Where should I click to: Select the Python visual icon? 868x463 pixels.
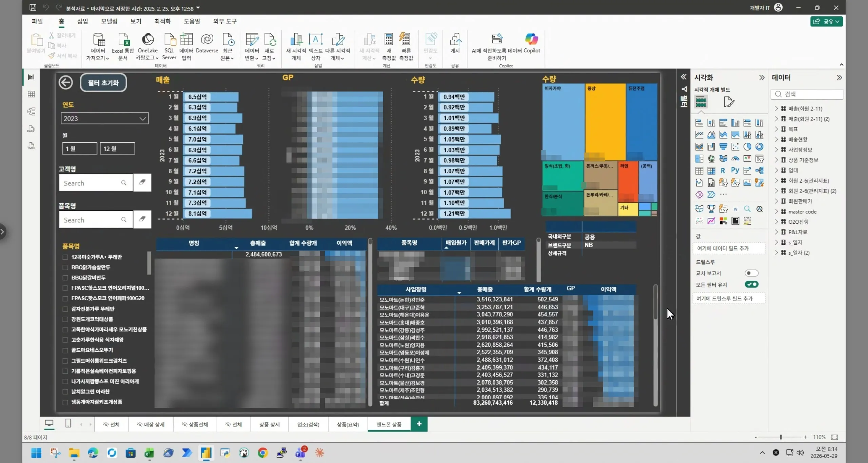click(x=735, y=170)
